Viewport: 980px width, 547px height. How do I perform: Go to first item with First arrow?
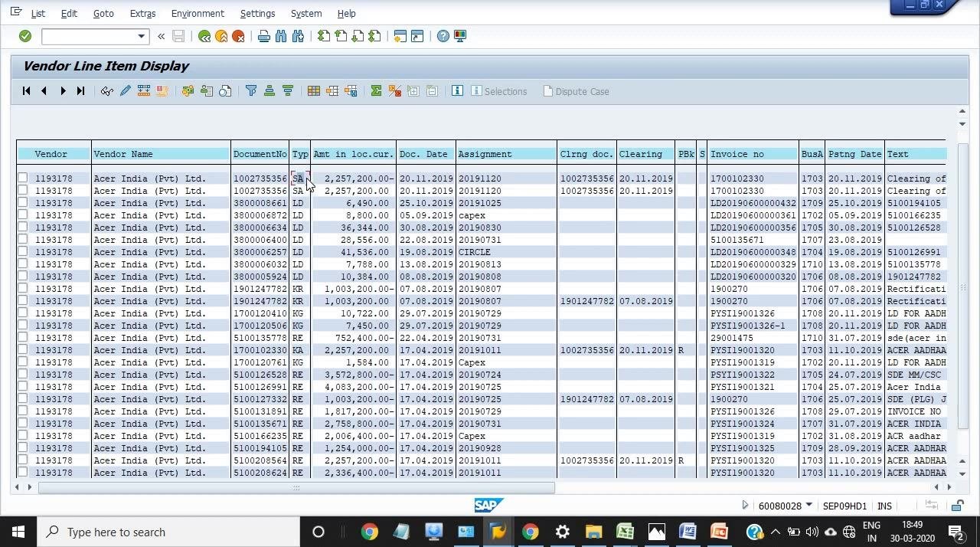[26, 91]
